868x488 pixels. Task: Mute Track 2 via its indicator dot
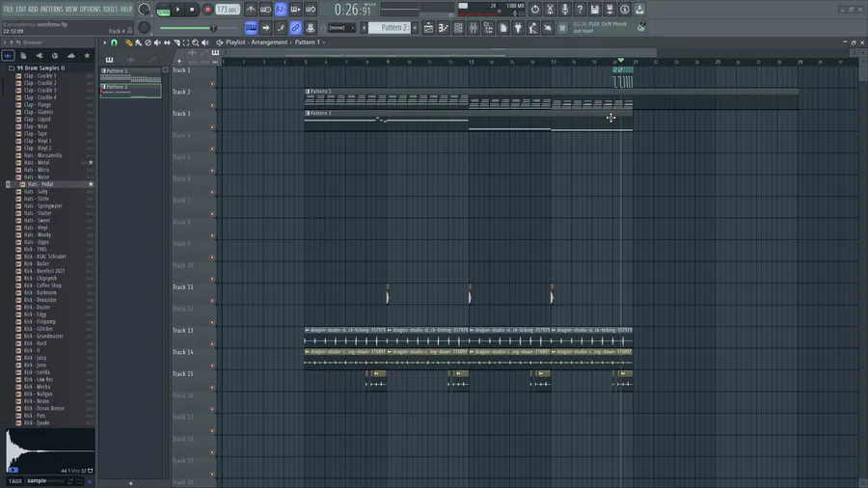(x=212, y=106)
